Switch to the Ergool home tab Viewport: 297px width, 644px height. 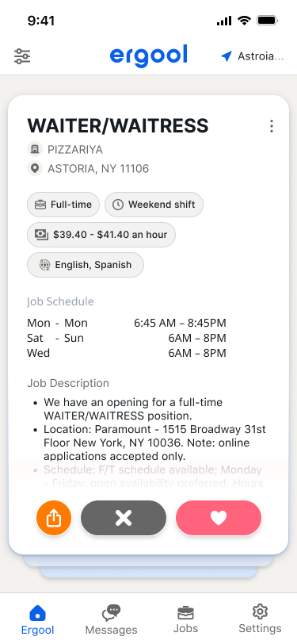[37, 619]
